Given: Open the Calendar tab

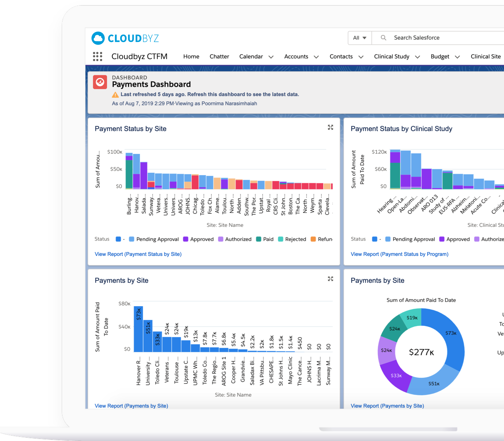Looking at the screenshot, I should tap(251, 57).
